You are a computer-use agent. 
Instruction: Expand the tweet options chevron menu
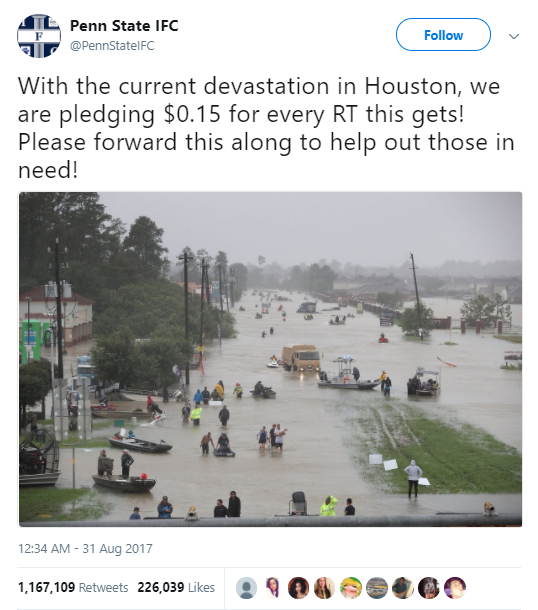[514, 36]
